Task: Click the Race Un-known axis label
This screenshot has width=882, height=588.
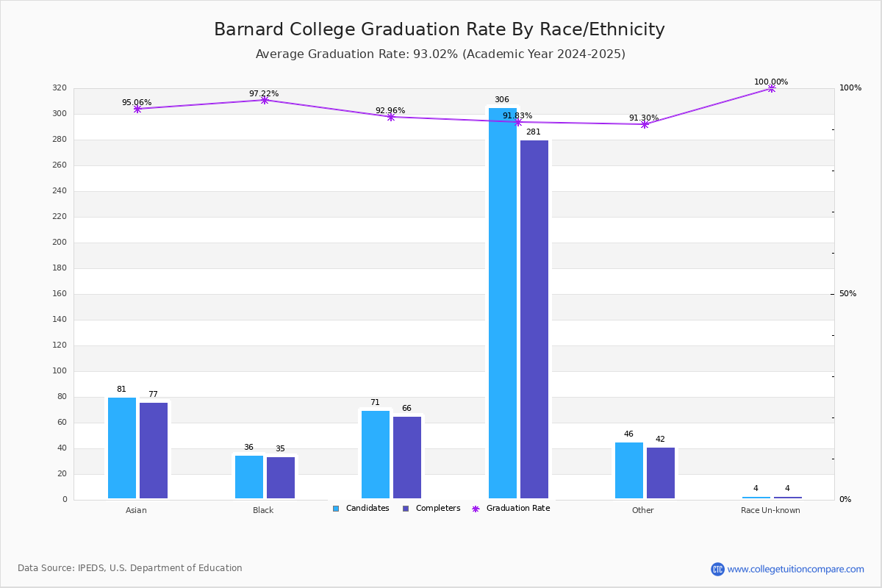Action: point(770,510)
